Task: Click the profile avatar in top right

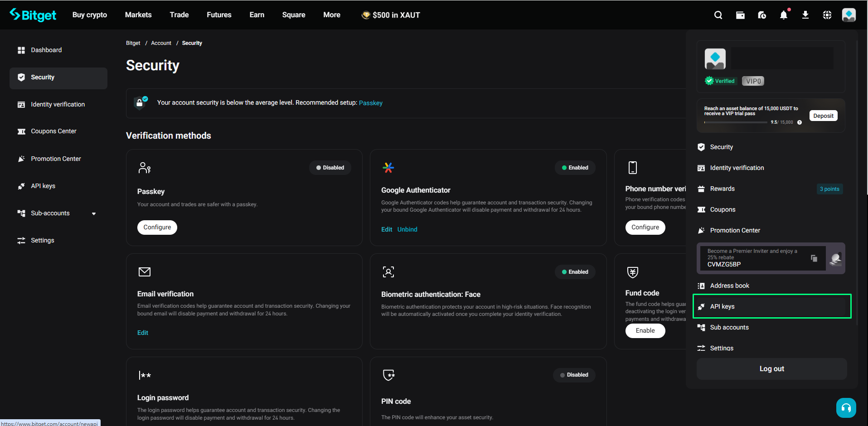Action: click(x=849, y=15)
